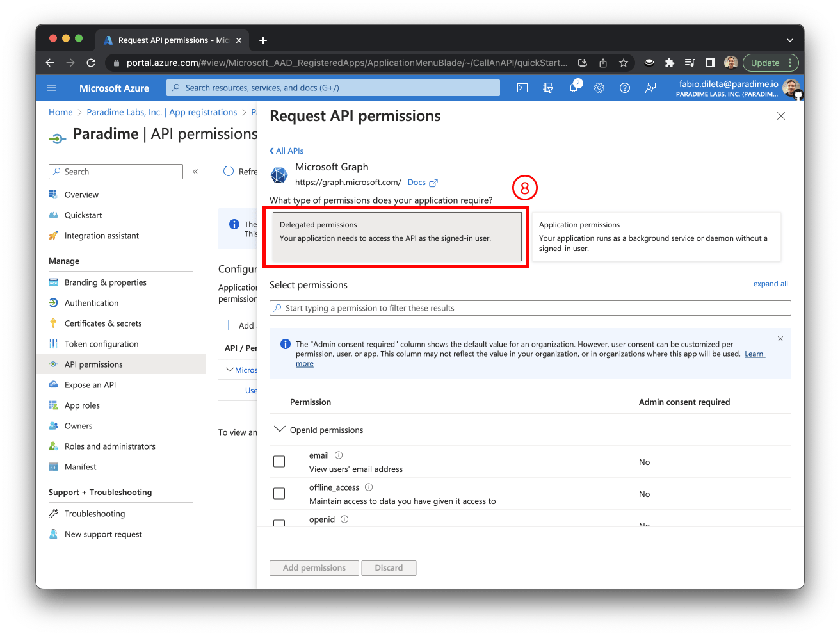
Task: Open the fabio.dileta account menu
Action: click(739, 88)
